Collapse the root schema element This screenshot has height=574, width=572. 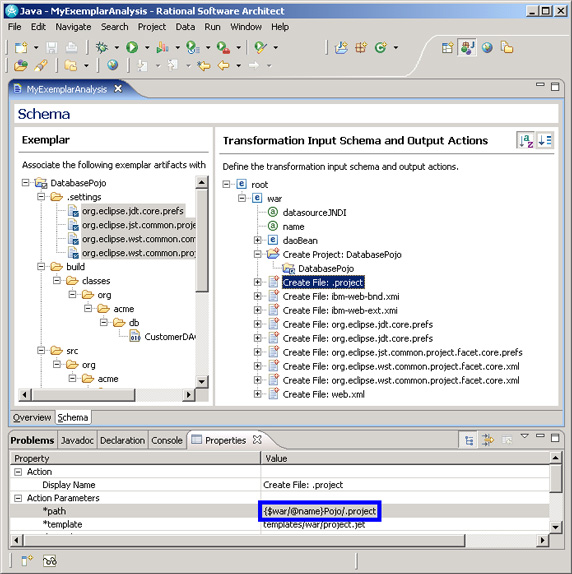(227, 184)
